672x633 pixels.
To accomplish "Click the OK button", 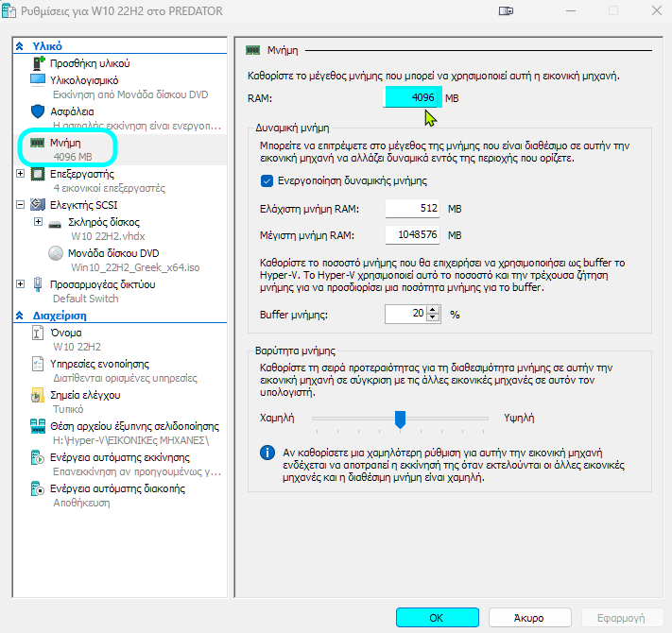I will [438, 618].
